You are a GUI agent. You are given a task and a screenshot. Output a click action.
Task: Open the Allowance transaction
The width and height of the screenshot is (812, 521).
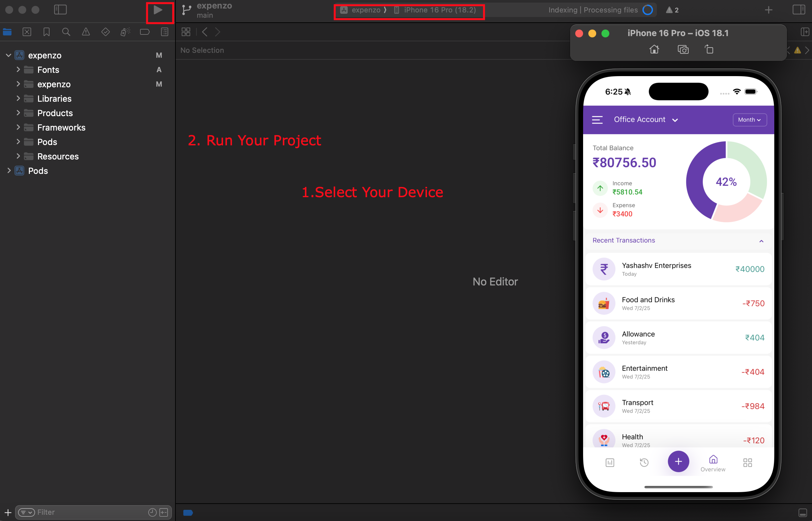point(679,338)
